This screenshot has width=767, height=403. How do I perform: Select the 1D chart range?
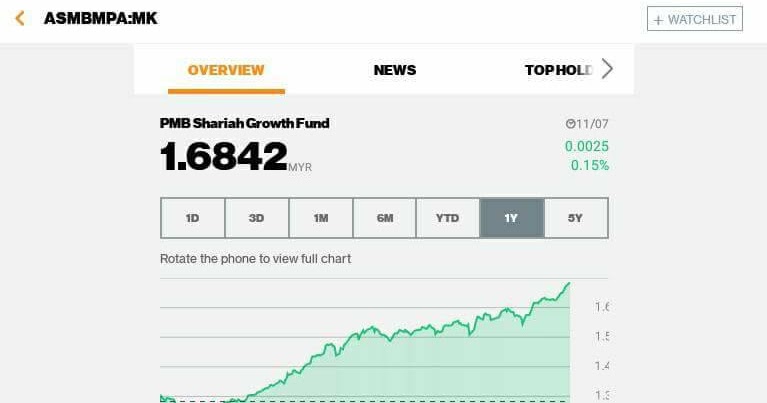click(x=193, y=218)
